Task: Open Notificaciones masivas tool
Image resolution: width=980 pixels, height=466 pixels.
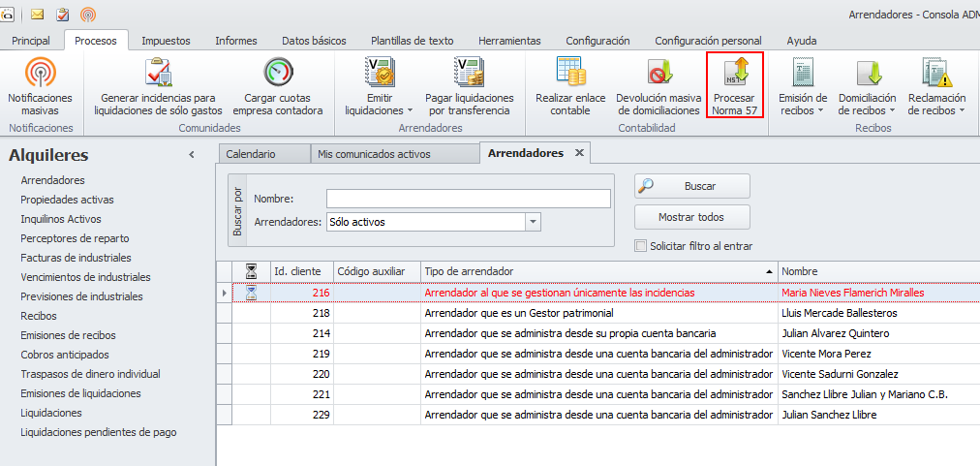Action: [40, 85]
